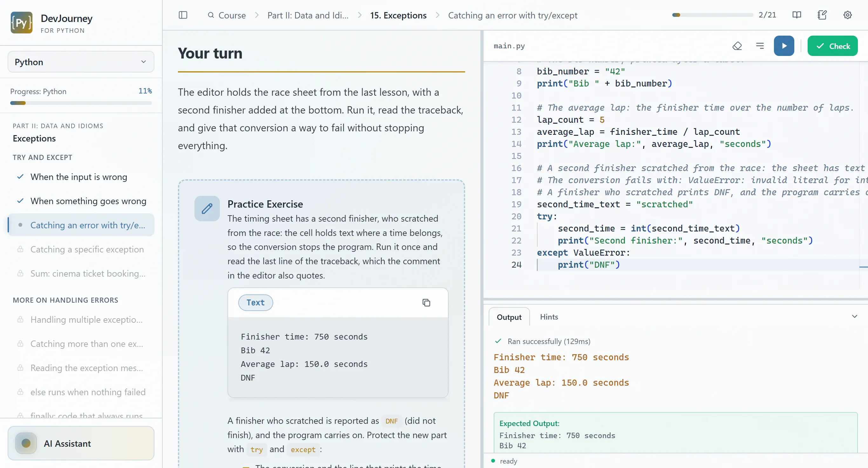Toggle the sidebar panel icon
Screen dimensions: 868x468
pyautogui.click(x=183, y=15)
